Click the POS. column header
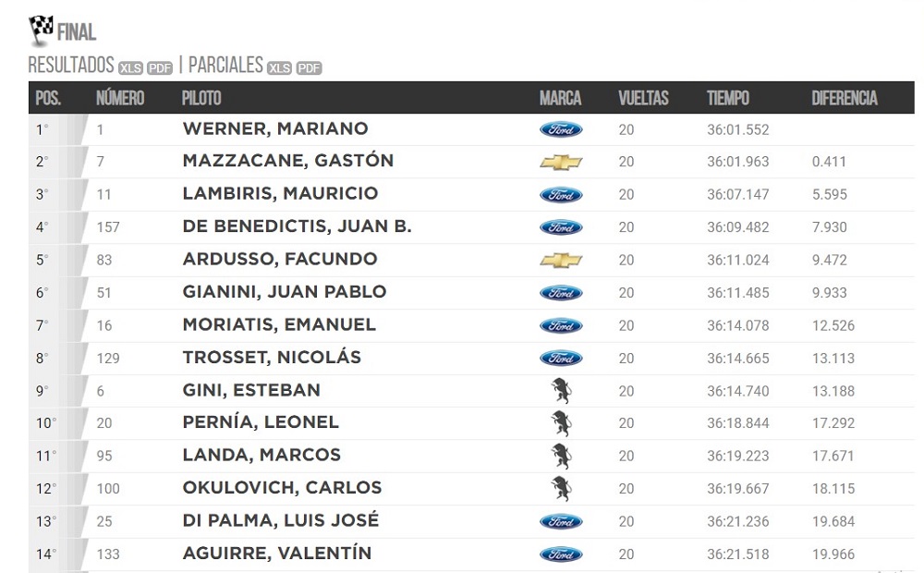Viewport: 924px width, 573px height. click(x=48, y=98)
